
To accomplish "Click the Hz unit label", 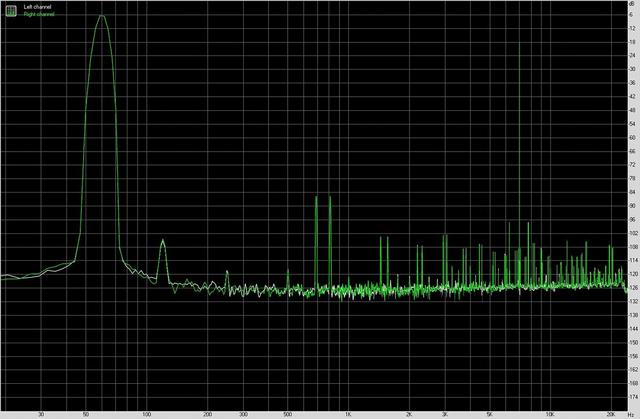I will click(632, 415).
